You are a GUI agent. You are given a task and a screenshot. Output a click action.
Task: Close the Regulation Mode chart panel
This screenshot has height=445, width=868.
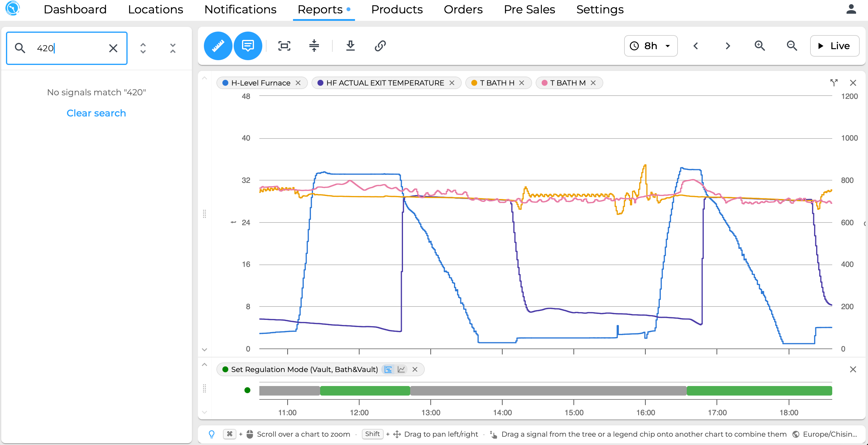853,369
